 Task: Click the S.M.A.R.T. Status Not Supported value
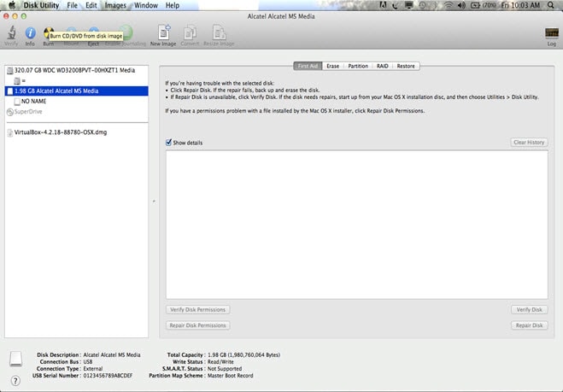[225, 369]
